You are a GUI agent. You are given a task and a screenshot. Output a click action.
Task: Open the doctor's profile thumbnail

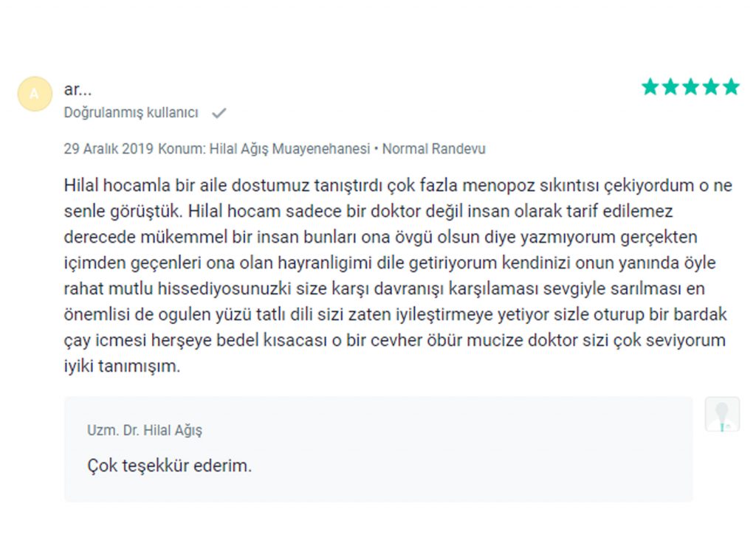tap(722, 415)
